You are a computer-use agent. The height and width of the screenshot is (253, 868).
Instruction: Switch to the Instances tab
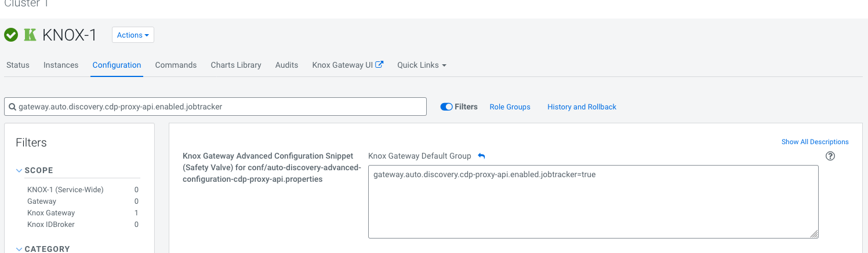click(x=61, y=65)
